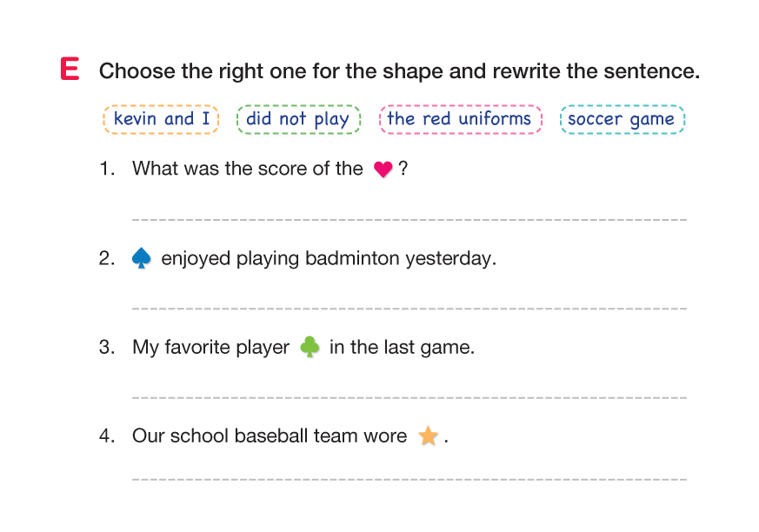Choose the "the red uniforms" word box
Screen dimensions: 759x532
click(x=459, y=119)
